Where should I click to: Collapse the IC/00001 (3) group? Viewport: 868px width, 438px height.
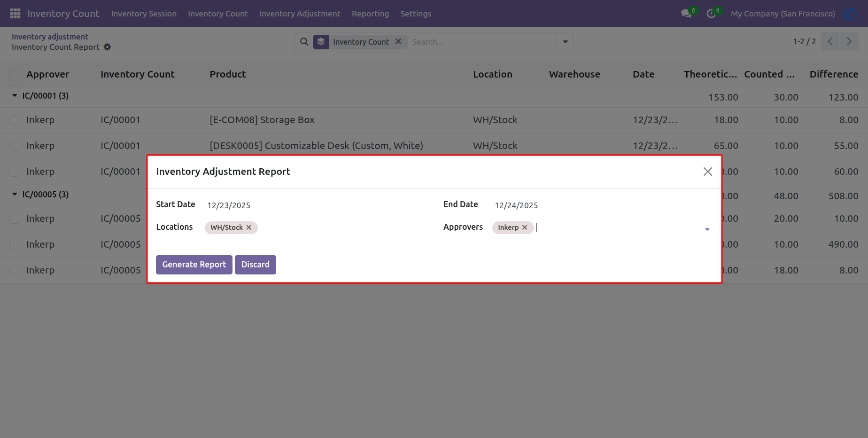pyautogui.click(x=15, y=95)
